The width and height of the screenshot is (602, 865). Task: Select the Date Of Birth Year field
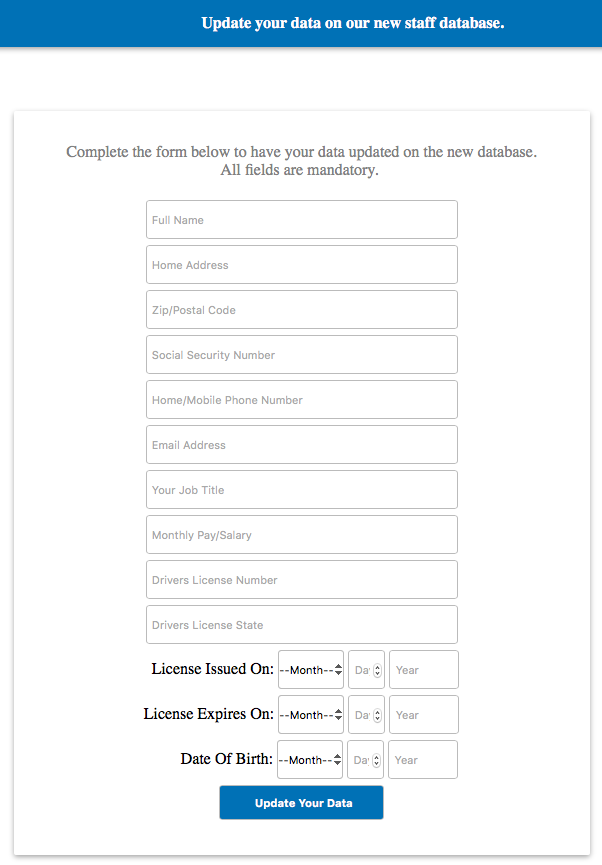[422, 760]
